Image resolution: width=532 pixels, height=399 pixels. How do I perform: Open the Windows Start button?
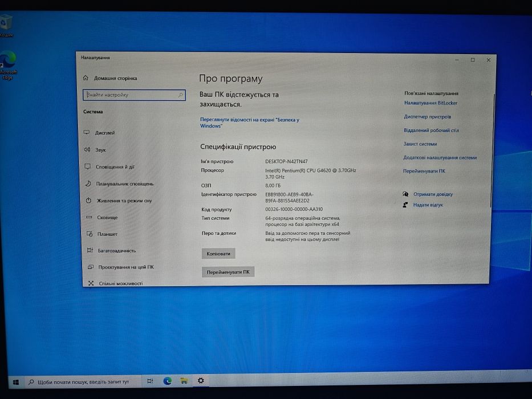(15, 382)
